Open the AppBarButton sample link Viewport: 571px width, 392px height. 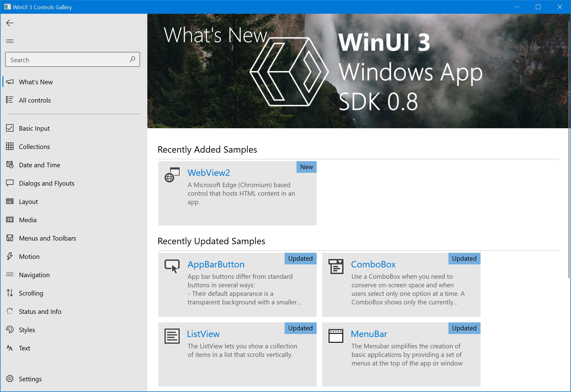coord(216,264)
